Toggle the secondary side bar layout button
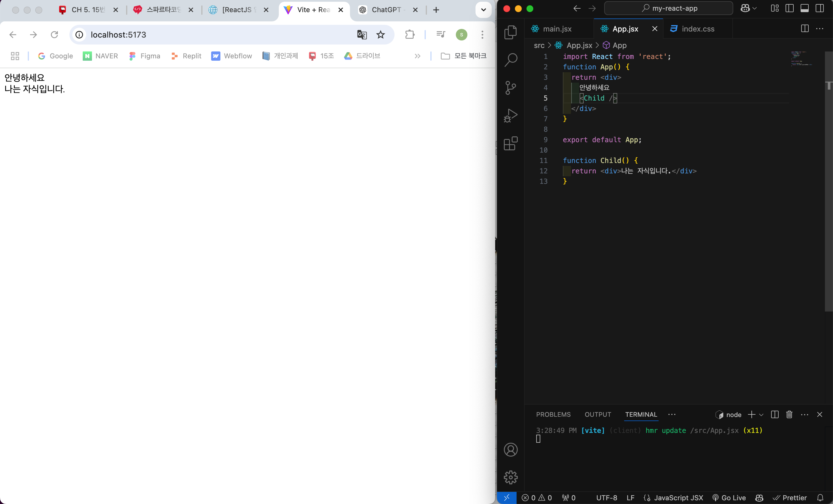Screen dimensions: 833x504 pyautogui.click(x=819, y=8)
